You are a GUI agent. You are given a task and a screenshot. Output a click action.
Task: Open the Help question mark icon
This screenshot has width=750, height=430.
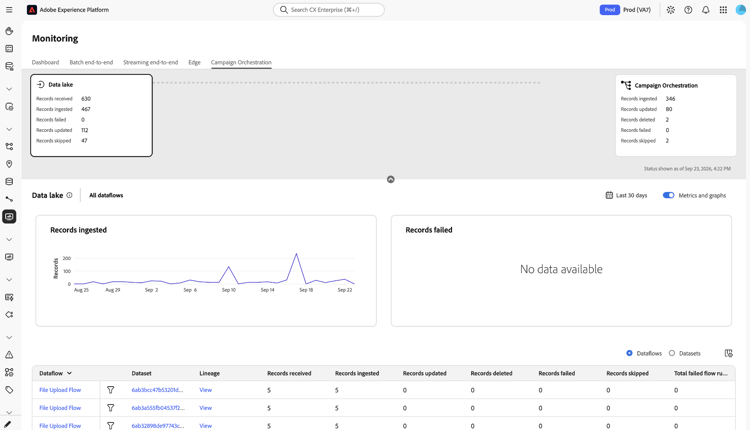click(688, 10)
